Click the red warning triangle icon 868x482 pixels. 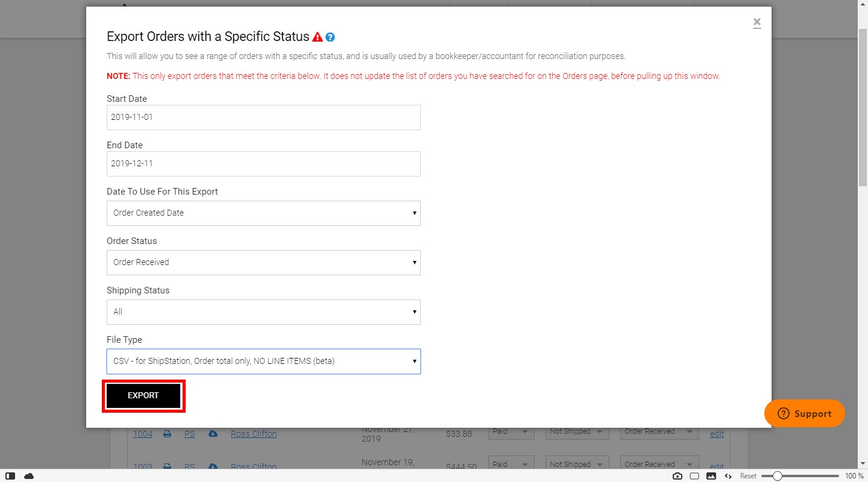point(318,37)
